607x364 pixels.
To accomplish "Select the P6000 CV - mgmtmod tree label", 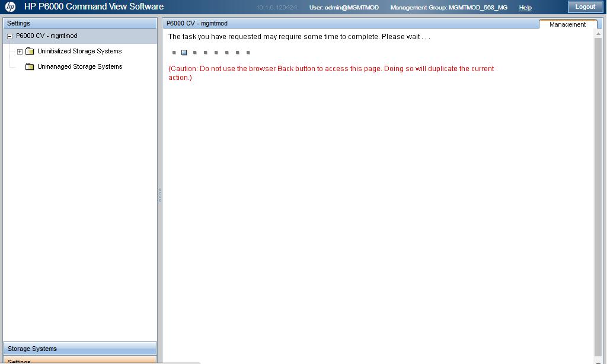I will (x=46, y=36).
